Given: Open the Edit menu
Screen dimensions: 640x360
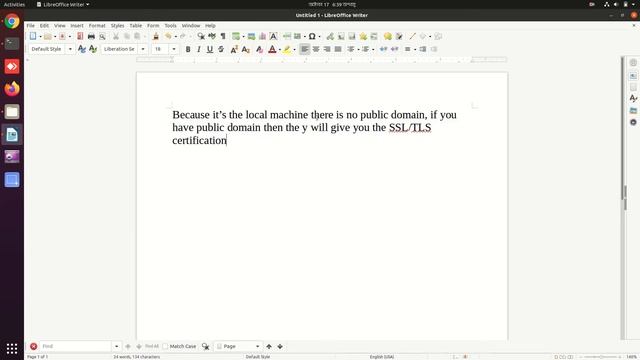Looking at the screenshot, I should (44, 25).
